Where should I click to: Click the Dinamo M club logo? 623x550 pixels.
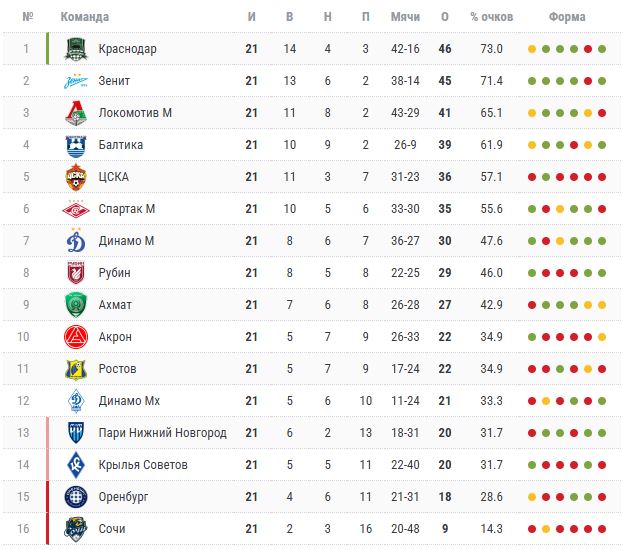pyautogui.click(x=76, y=241)
